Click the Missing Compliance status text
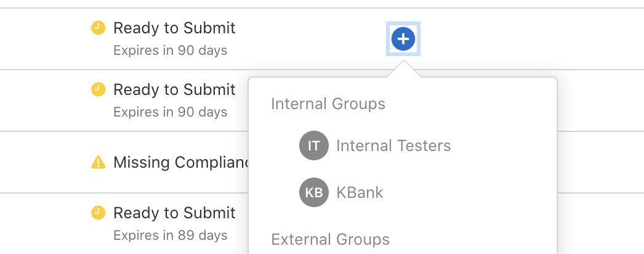This screenshot has width=644, height=254. [181, 162]
